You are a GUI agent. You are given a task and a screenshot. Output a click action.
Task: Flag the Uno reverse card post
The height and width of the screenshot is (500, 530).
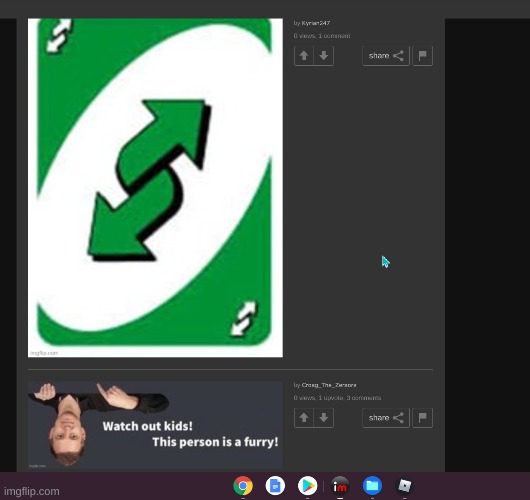(423, 56)
